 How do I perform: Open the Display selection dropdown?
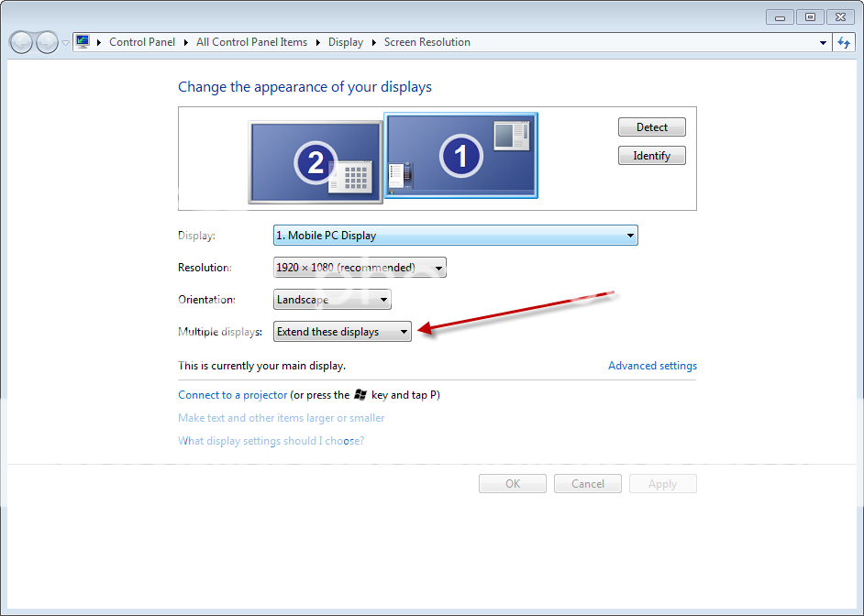455,236
